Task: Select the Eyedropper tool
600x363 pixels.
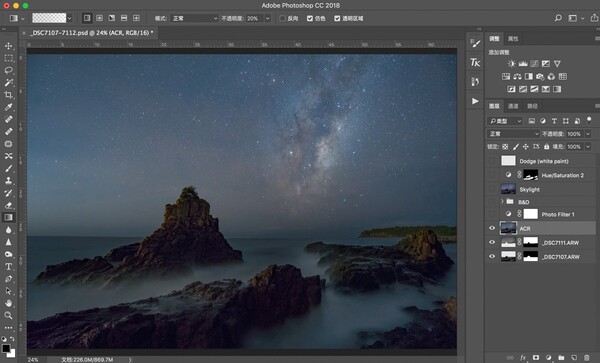Action: 8,107
